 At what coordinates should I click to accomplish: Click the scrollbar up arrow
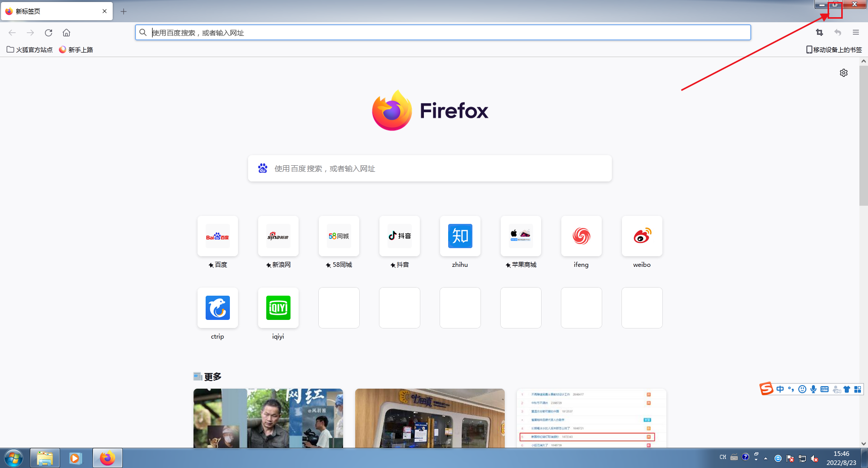tap(863, 61)
